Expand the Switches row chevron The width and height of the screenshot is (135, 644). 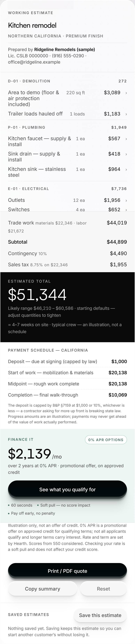126,210
